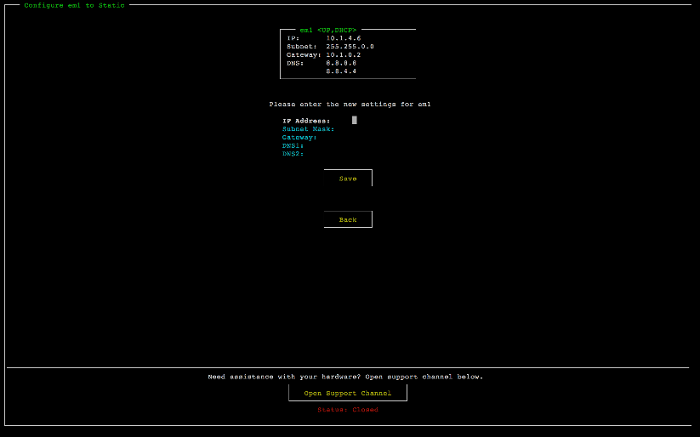700x437 pixels.
Task: Click into the DNS1 field
Action: tap(354, 146)
